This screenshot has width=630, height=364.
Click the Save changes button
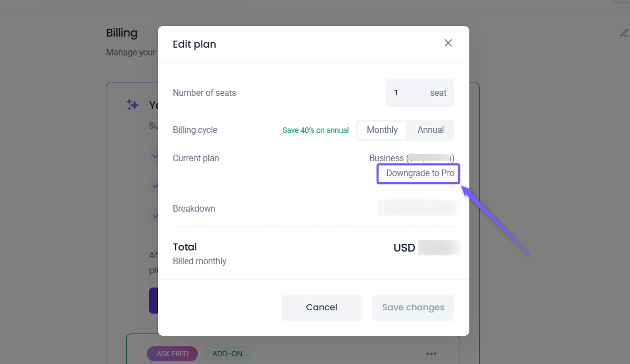pyautogui.click(x=413, y=307)
